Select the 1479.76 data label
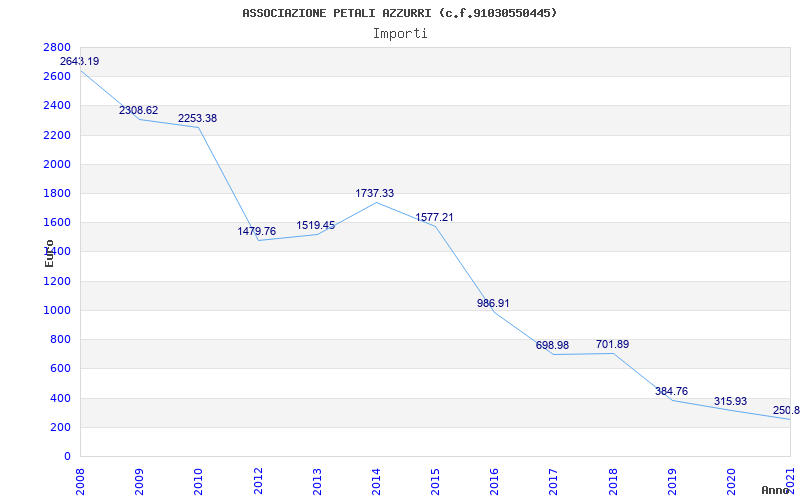 pyautogui.click(x=257, y=231)
